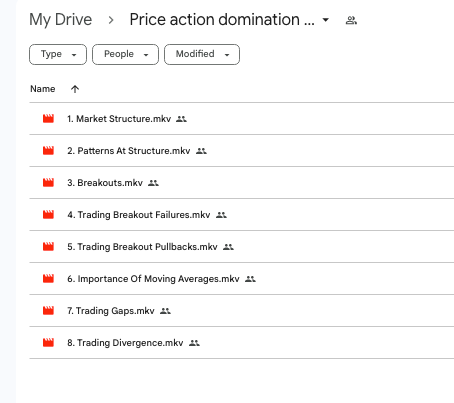This screenshot has width=454, height=403.
Task: Select the 2. Patterns At Structure.mkv row
Action: pos(242,151)
